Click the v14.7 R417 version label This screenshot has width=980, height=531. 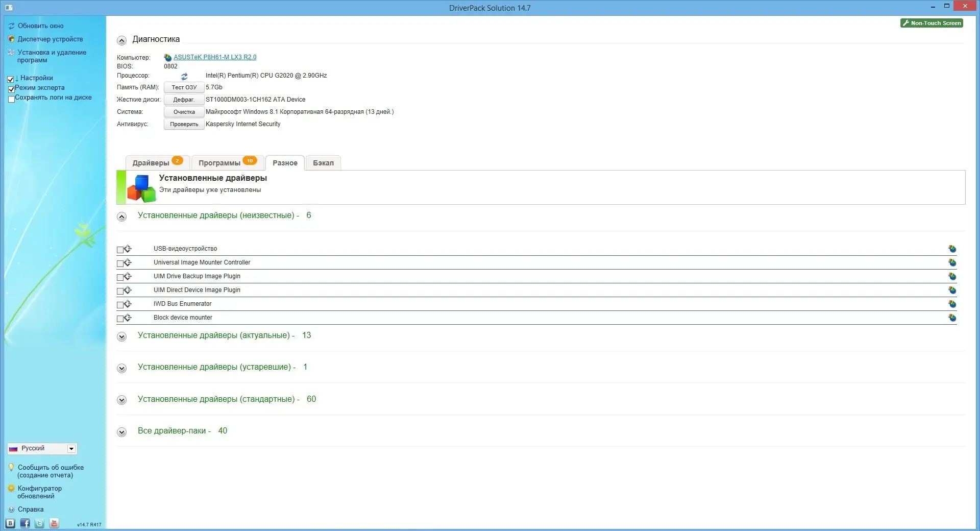click(89, 525)
